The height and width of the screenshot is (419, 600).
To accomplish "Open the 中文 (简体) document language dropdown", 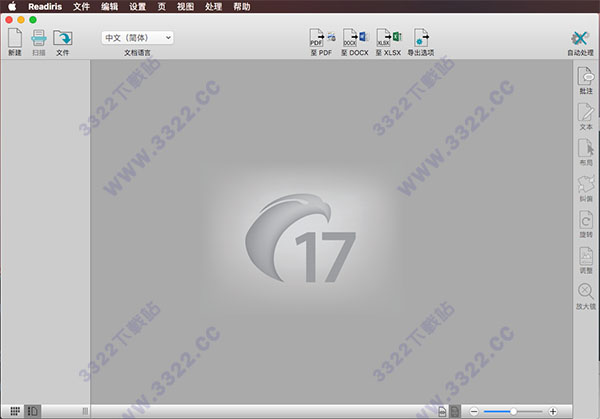I will (x=137, y=37).
